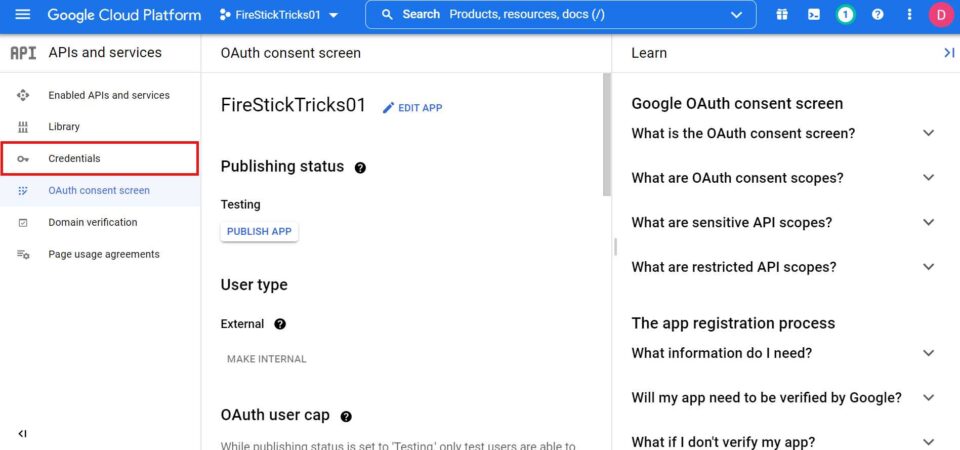The height and width of the screenshot is (450, 960).
Task: Open Domain verification
Action: coord(100,222)
